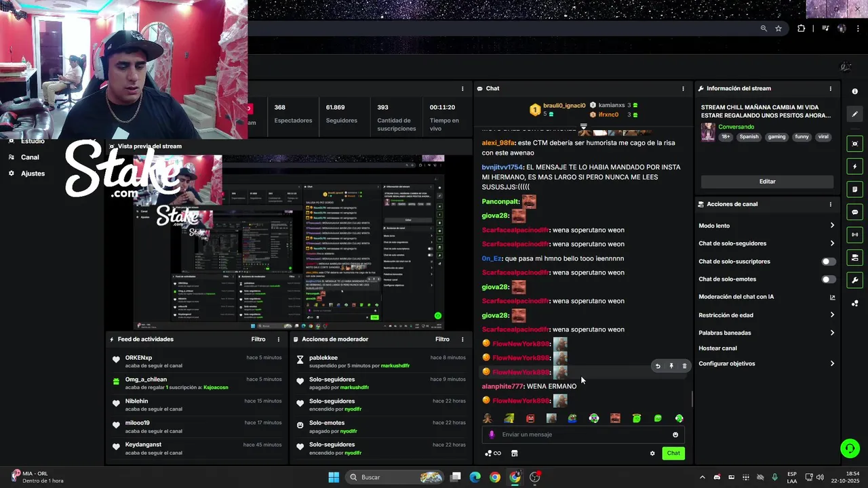Viewport: 868px width, 488px height.
Task: Click the browser zoom magnifier icon
Action: [x=764, y=28]
